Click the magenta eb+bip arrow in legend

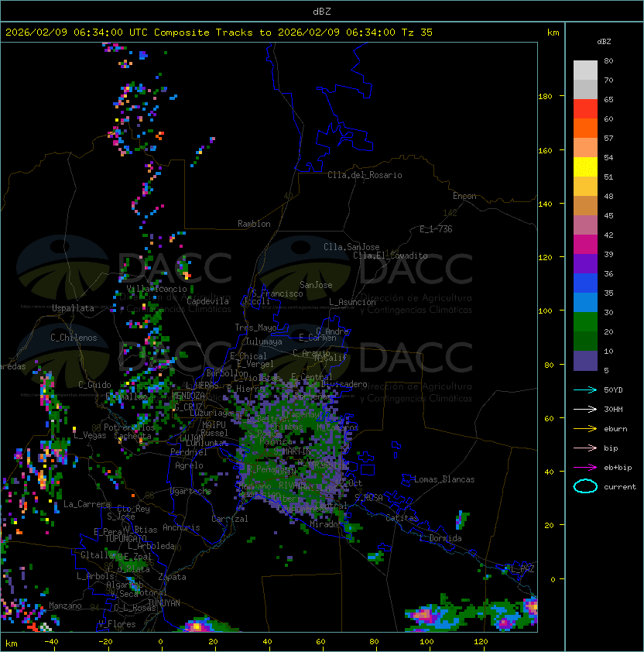click(x=585, y=468)
